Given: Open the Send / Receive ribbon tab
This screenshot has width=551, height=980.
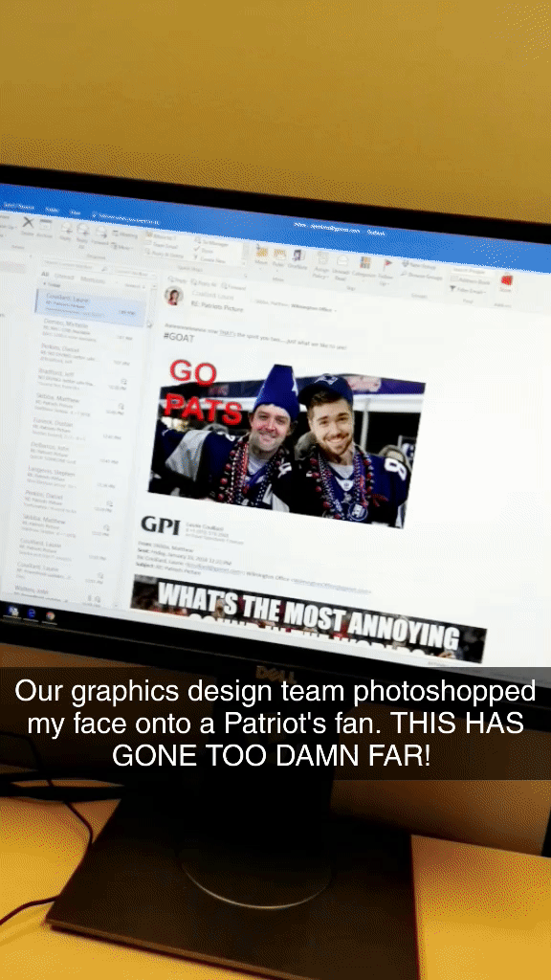Looking at the screenshot, I should pyautogui.click(x=19, y=205).
